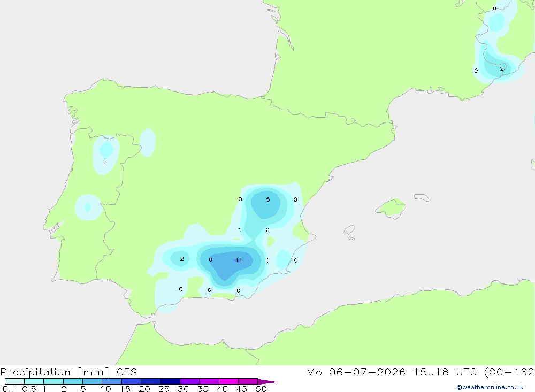Select the 35–40 mm legend color box
The image size is (535, 392).
click(x=209, y=381)
